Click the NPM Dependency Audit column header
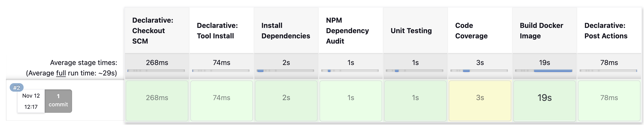 (347, 31)
